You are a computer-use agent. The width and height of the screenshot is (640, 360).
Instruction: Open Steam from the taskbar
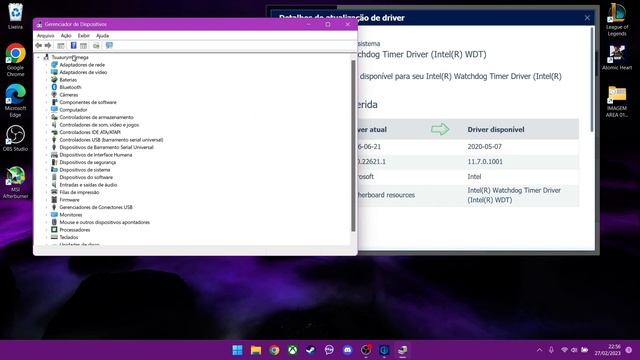tap(311, 350)
